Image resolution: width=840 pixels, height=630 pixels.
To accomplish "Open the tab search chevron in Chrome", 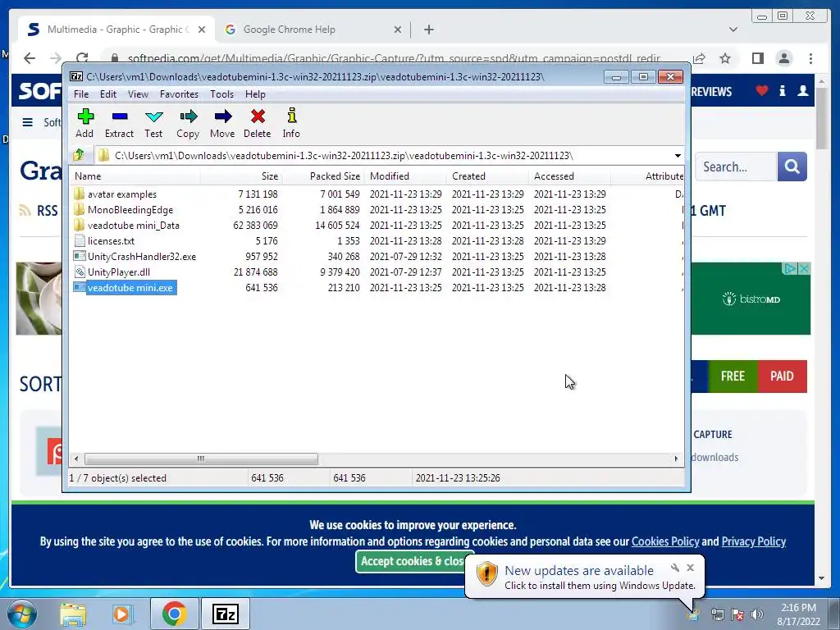I will [x=733, y=30].
